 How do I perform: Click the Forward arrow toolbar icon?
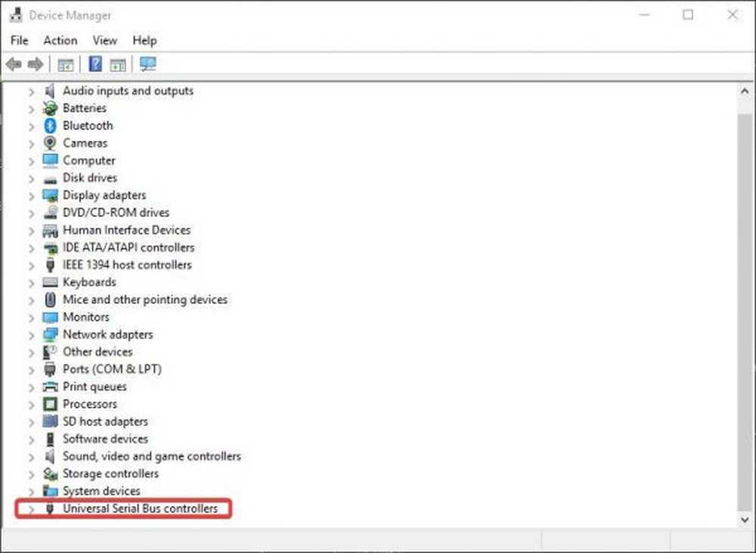(x=34, y=64)
